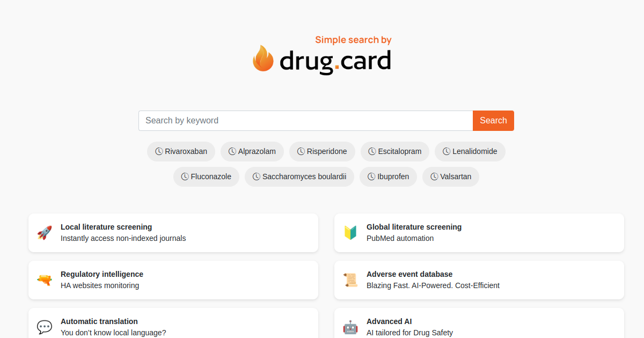Click the rocket icon for Local literature screening
This screenshot has height=338, width=644.
45,233
